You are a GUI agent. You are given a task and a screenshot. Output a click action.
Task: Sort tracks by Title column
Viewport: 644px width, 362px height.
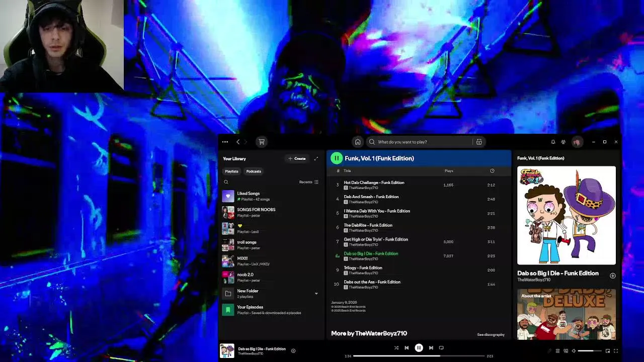(x=347, y=171)
